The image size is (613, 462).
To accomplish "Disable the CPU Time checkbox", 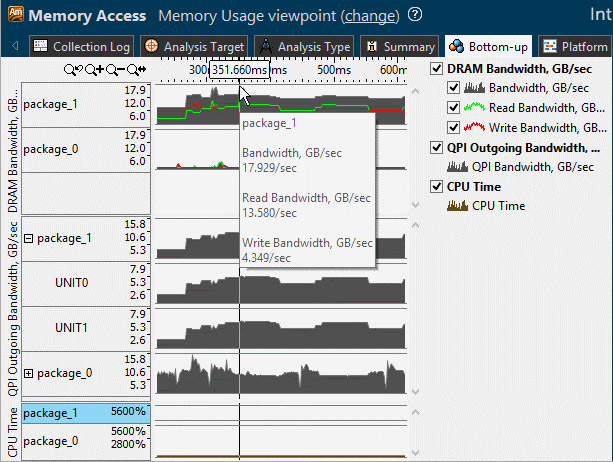I will (x=436, y=186).
